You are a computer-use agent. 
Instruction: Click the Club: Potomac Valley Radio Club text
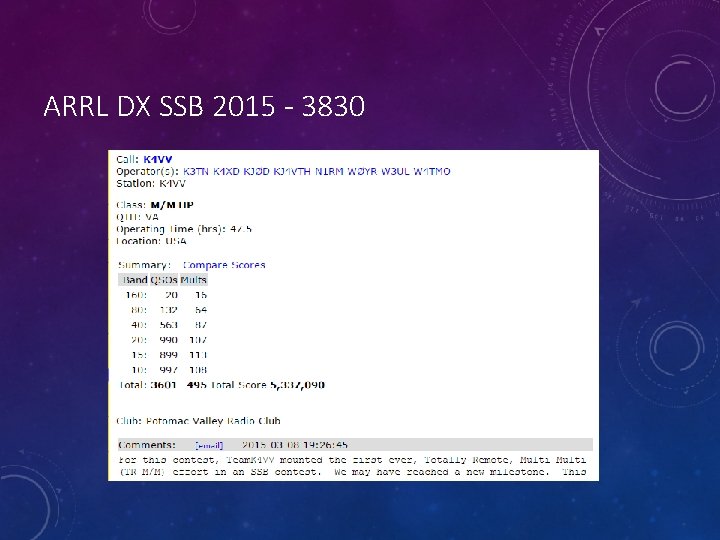198,421
